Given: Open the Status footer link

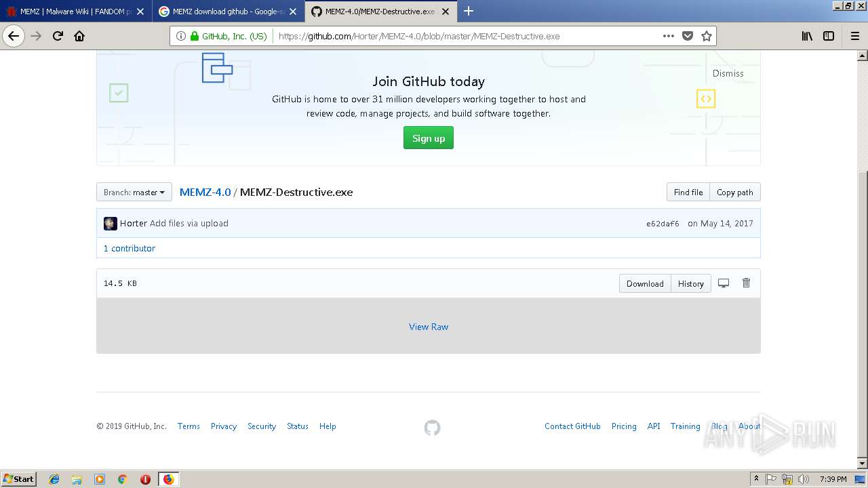Looking at the screenshot, I should click(x=298, y=426).
